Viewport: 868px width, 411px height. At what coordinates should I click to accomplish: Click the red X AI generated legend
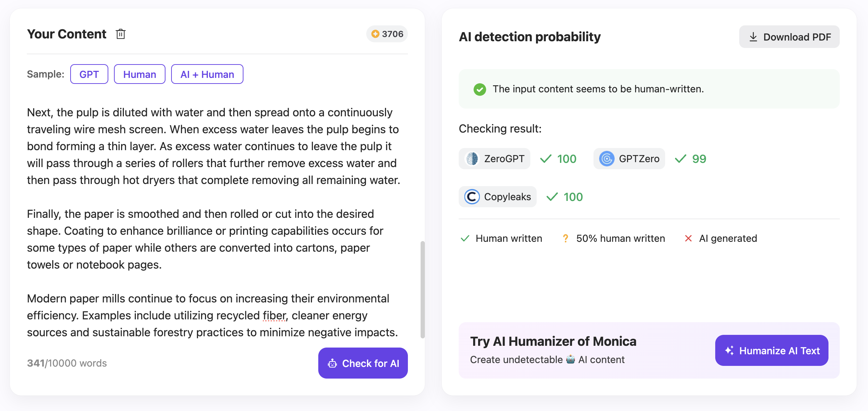tap(688, 238)
